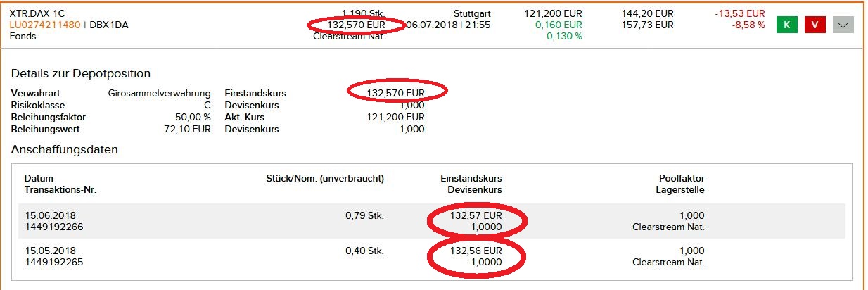This screenshot has height=290, width=868.
Task: Click the Stück/Nom. (unverbraucht) column header
Action: (325, 178)
